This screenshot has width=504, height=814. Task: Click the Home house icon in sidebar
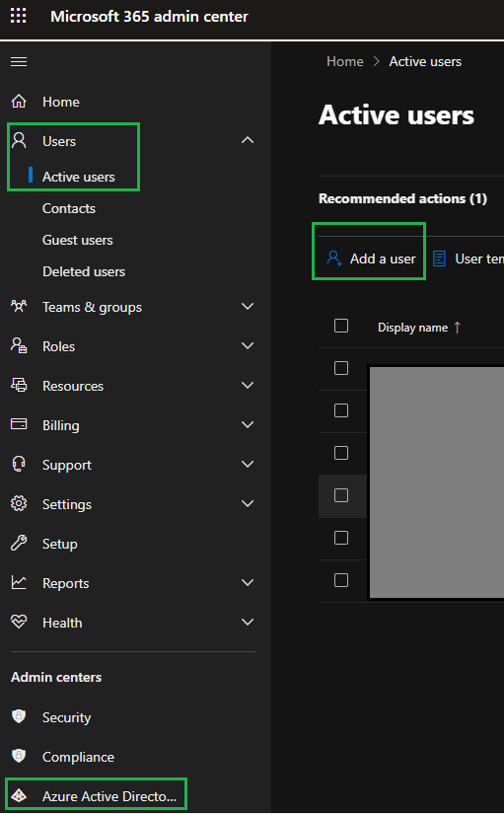tap(19, 102)
